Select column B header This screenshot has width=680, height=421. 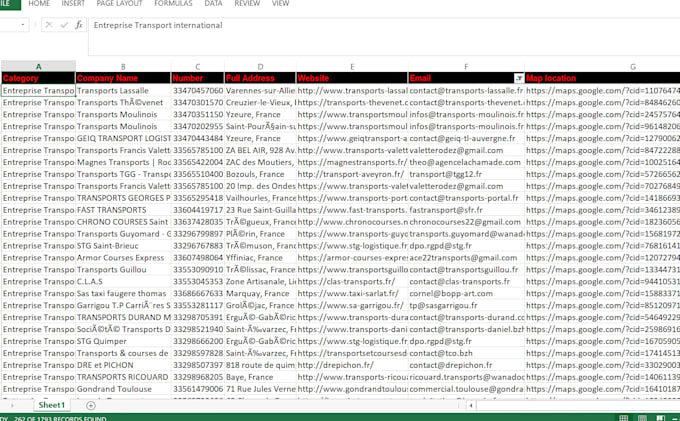point(123,66)
